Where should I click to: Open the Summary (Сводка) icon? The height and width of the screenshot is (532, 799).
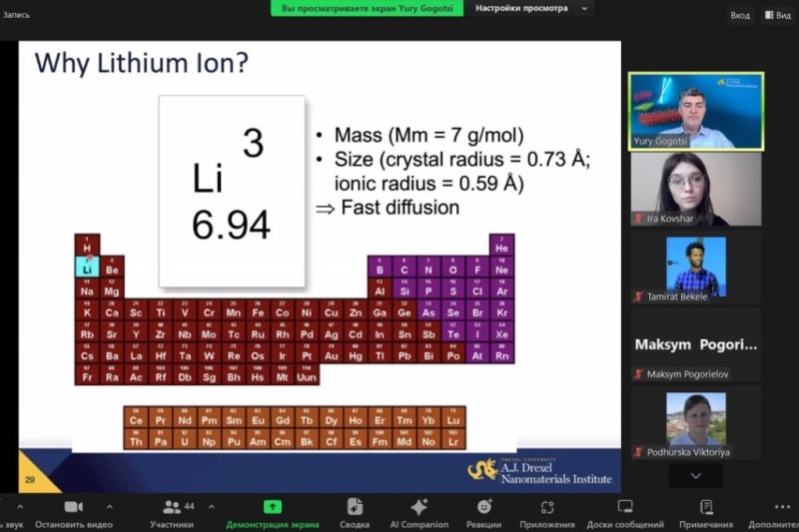click(355, 507)
